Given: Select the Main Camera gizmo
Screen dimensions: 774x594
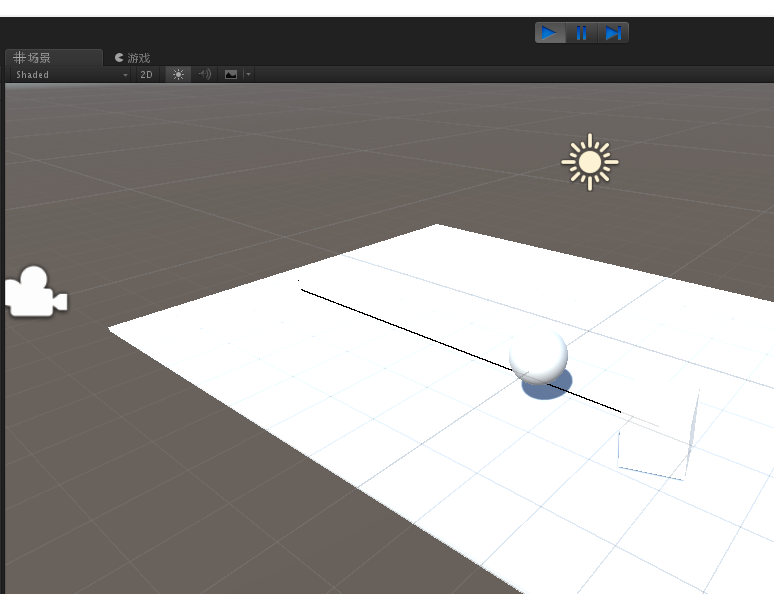Looking at the screenshot, I should (37, 291).
